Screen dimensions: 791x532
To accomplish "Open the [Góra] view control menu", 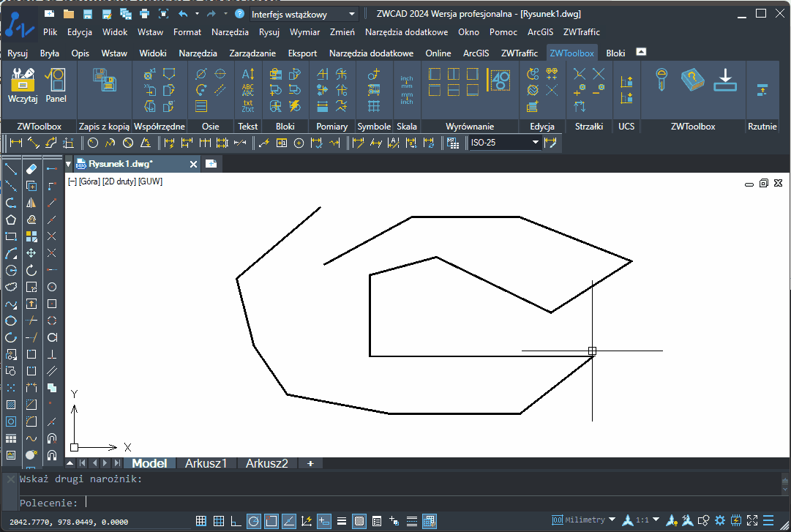I will tap(90, 181).
